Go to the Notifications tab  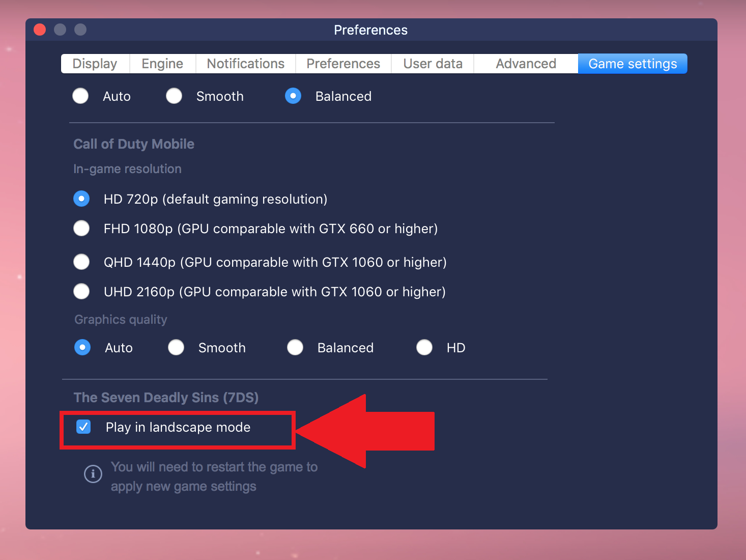pos(245,64)
